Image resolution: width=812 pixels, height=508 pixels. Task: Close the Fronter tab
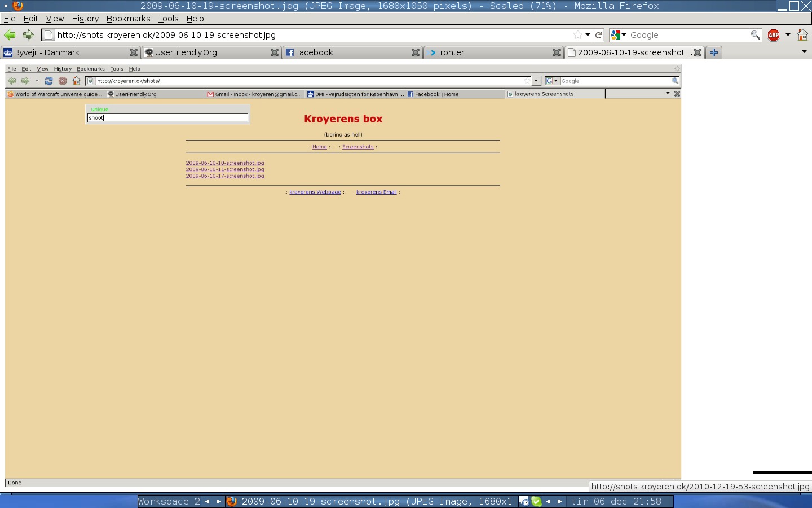(557, 52)
